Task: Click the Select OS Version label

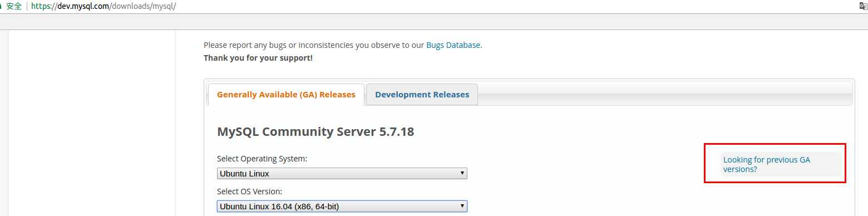Action: coord(250,192)
